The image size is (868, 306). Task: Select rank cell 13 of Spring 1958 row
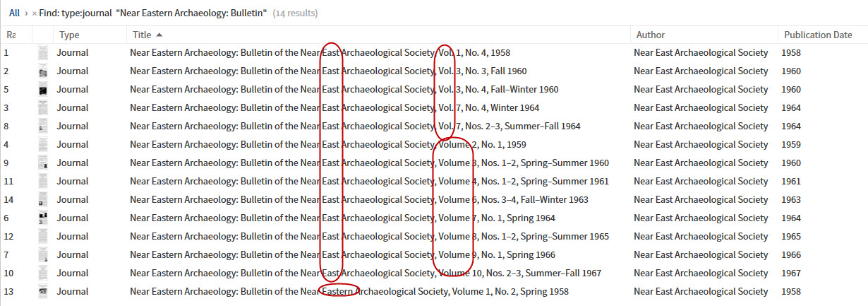click(x=8, y=291)
